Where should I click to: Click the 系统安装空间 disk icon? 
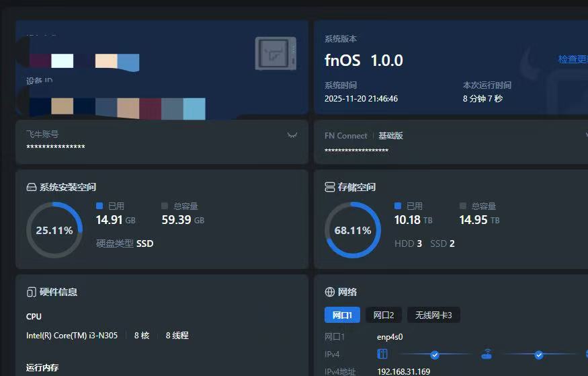[32, 187]
